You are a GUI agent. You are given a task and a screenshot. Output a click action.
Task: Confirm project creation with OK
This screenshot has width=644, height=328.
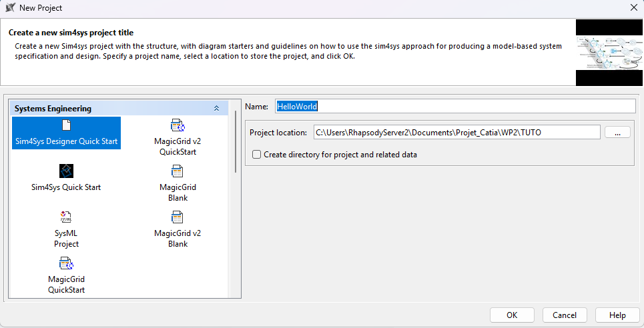512,315
